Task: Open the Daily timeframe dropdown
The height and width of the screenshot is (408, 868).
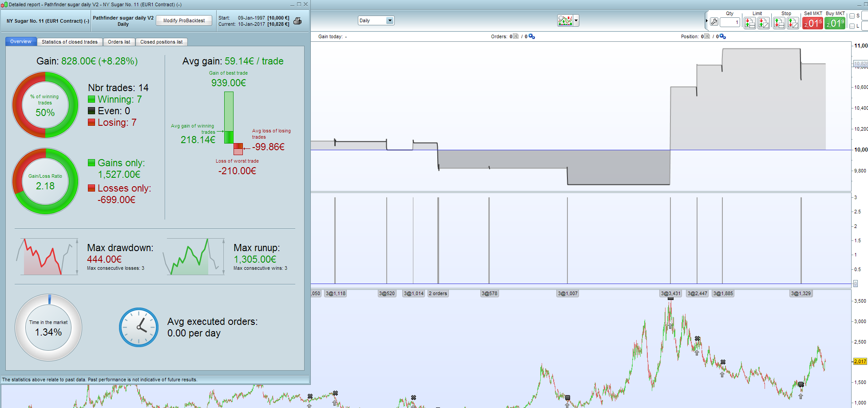Action: [376, 20]
